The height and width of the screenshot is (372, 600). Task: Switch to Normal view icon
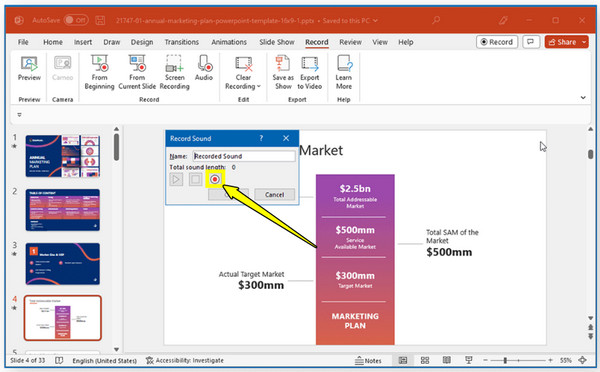[403, 360]
